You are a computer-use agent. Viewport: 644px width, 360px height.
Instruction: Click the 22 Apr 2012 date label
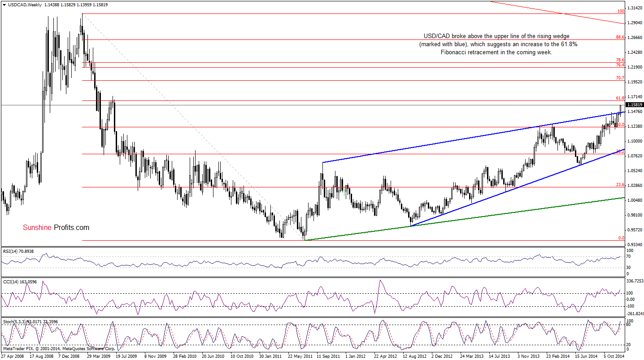tap(387, 356)
